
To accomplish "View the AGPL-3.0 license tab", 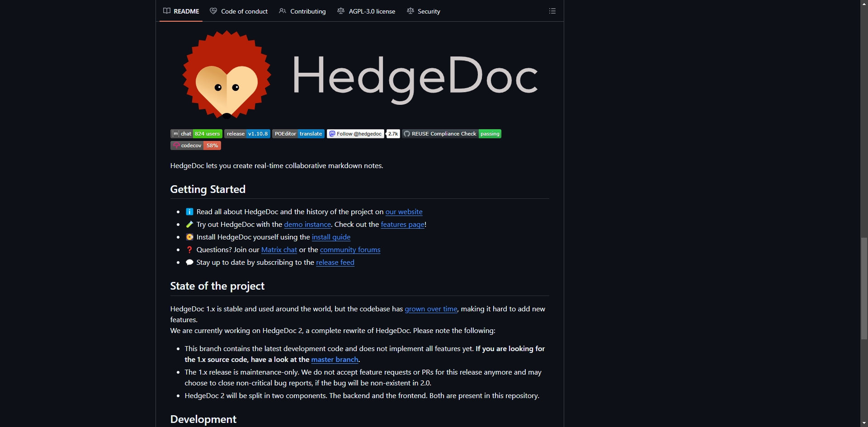I will tap(366, 11).
